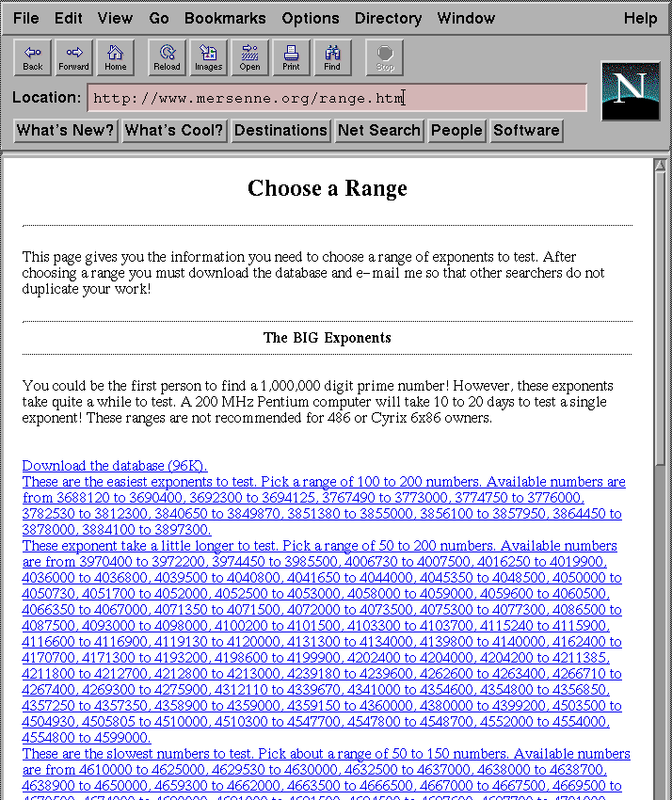Reload the current page
The width and height of the screenshot is (672, 800).
click(168, 57)
